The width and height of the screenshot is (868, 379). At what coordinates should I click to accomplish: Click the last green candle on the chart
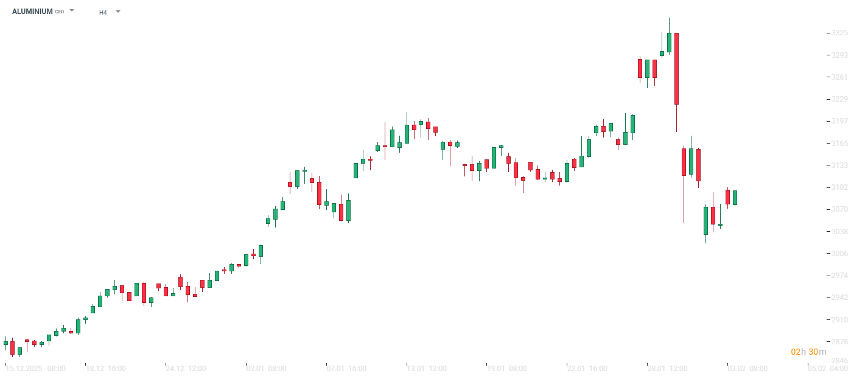point(735,198)
